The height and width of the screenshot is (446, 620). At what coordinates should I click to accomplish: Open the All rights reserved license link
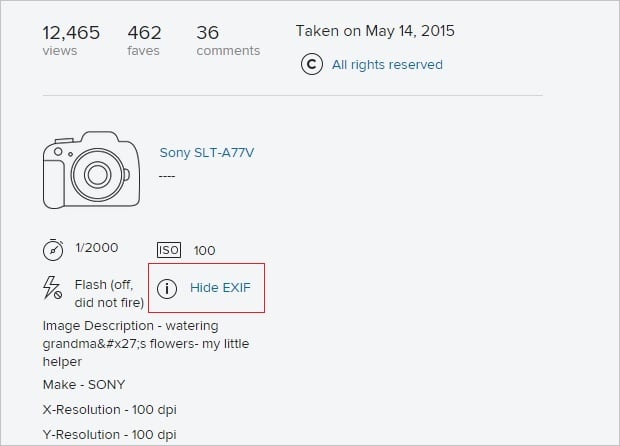click(x=387, y=64)
